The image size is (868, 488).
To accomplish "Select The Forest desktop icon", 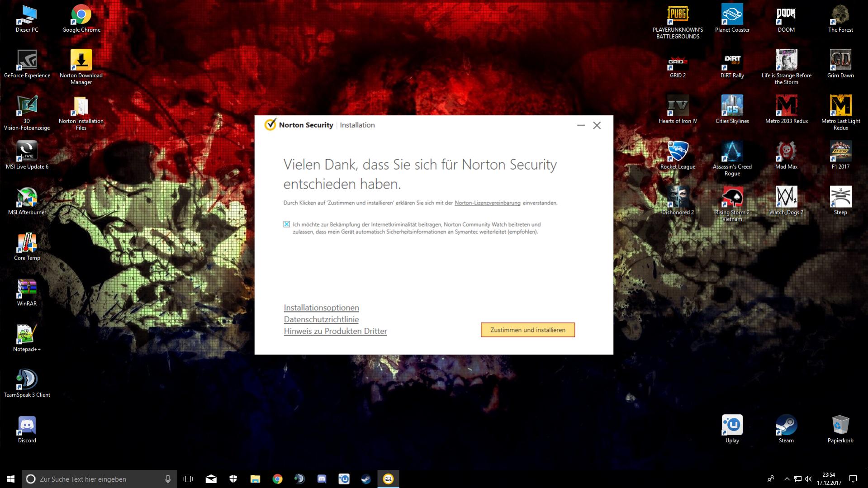I will (841, 19).
